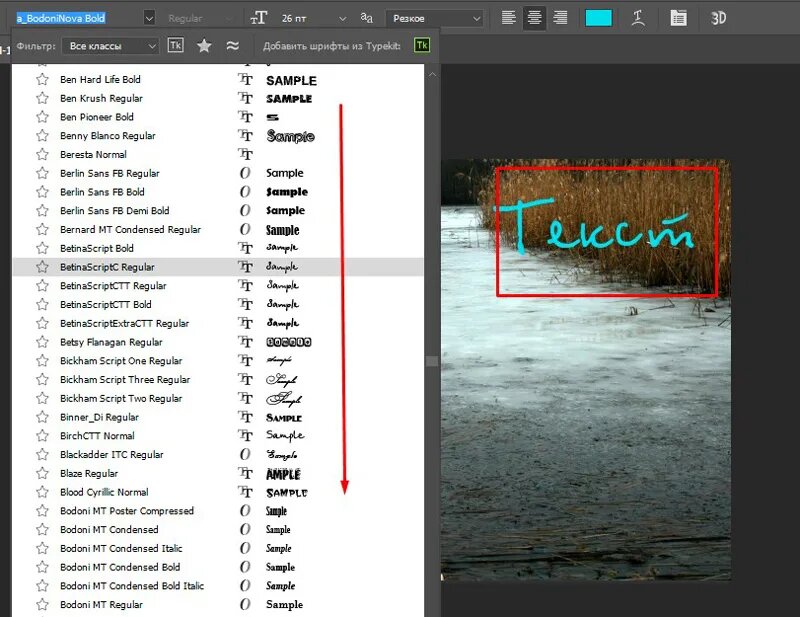Screen dimensions: 800x617
Task: Click the font list scroll-up arrow
Action: (432, 75)
